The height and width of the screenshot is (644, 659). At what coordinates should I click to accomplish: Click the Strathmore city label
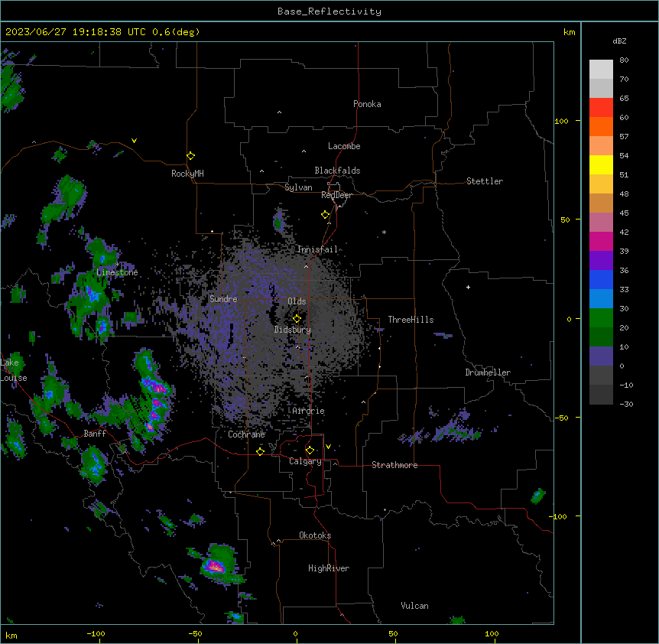coord(394,465)
